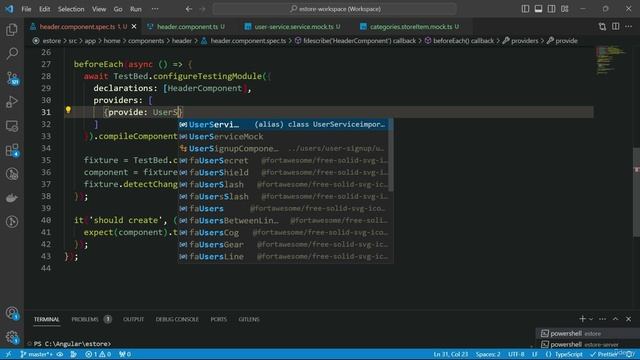
Task: Click the Prettier status bar item
Action: pyautogui.click(x=604, y=354)
